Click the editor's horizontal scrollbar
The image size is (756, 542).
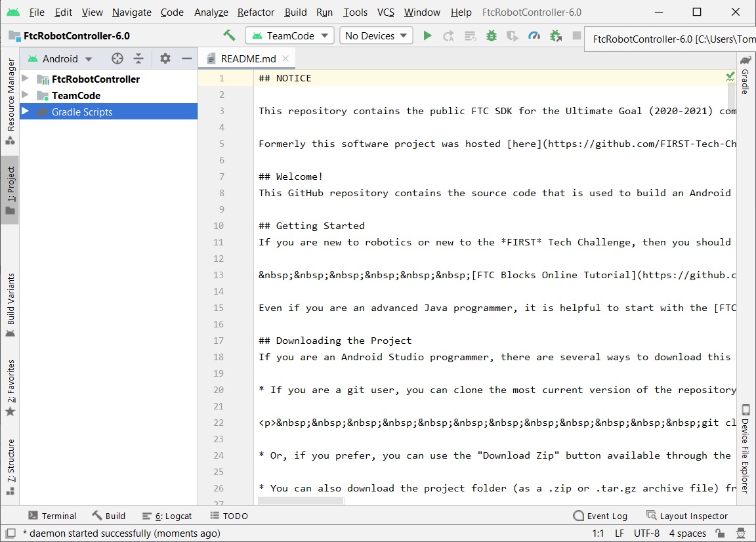[x=301, y=501]
